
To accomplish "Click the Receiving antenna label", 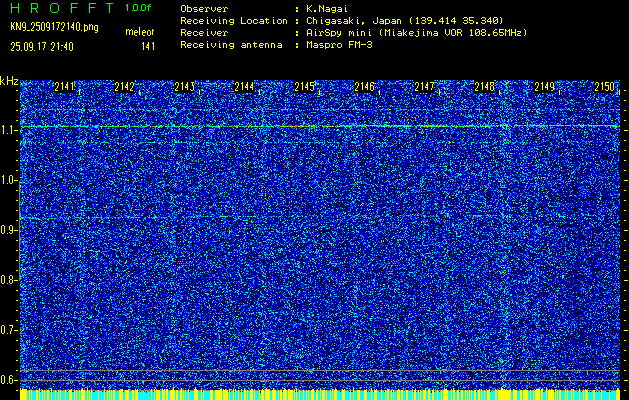I will point(231,45).
